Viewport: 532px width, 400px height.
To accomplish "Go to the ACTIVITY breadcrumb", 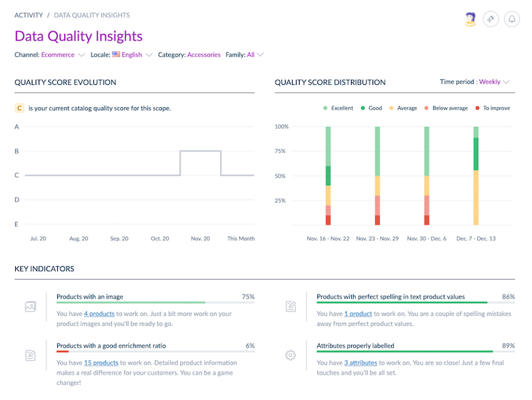I will coord(29,15).
